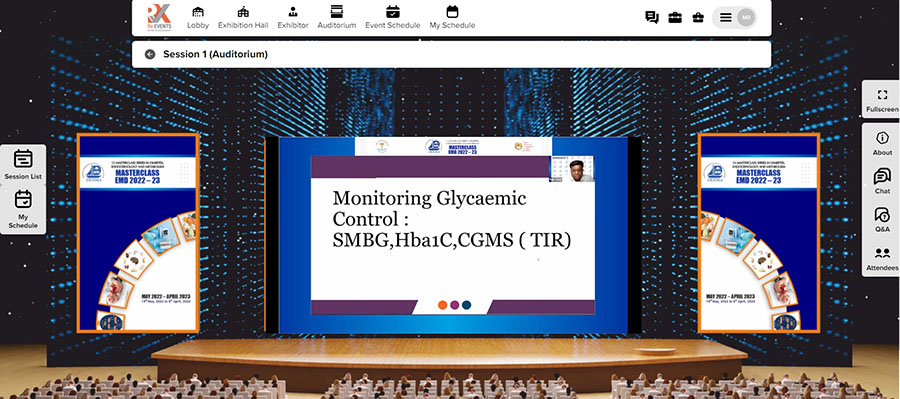Go to the Exhibition Hall
900x399 pixels.
(243, 18)
